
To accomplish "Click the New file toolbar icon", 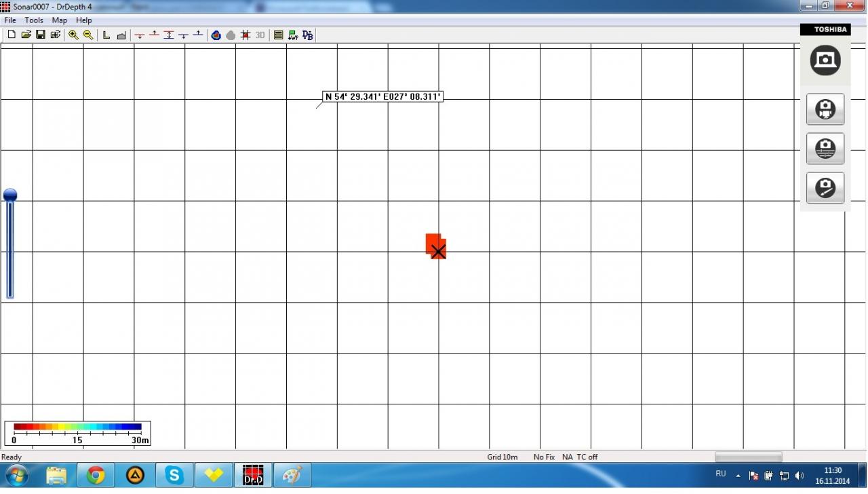I will point(12,35).
